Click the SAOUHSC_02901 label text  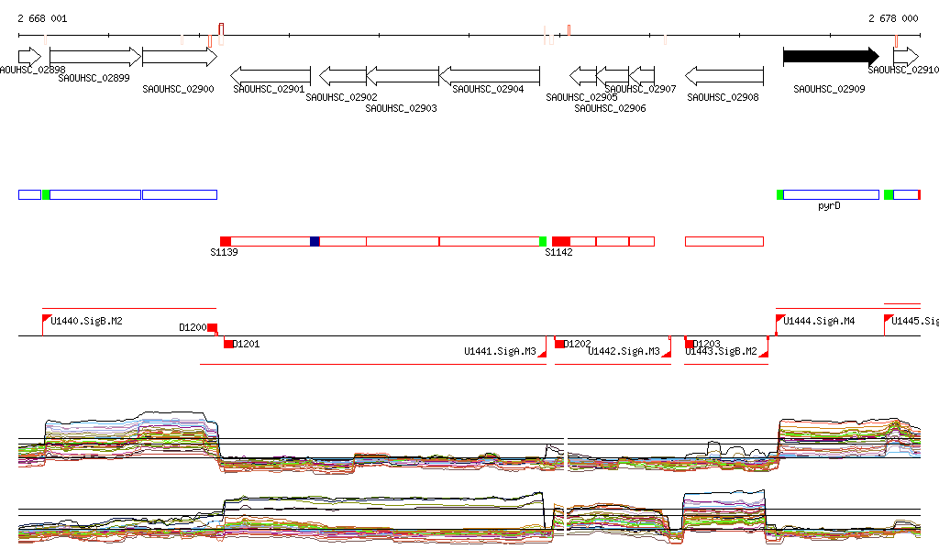click(269, 89)
